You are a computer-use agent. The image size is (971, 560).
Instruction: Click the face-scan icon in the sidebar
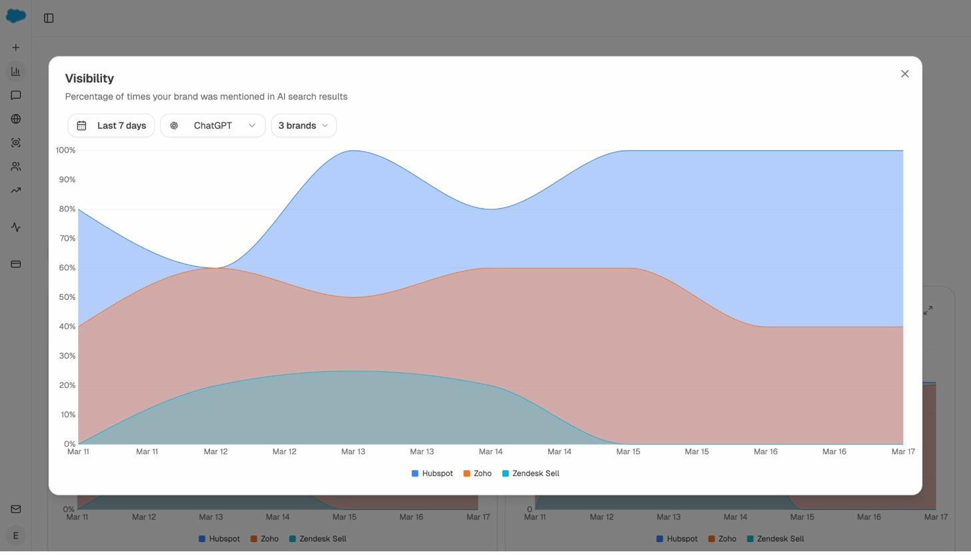[x=15, y=142]
